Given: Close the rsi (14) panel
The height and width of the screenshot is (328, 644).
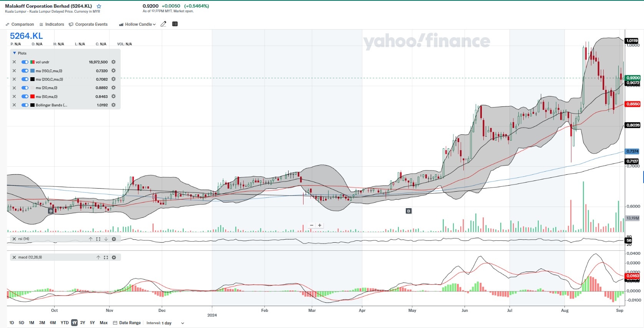Looking at the screenshot, I should (14, 239).
